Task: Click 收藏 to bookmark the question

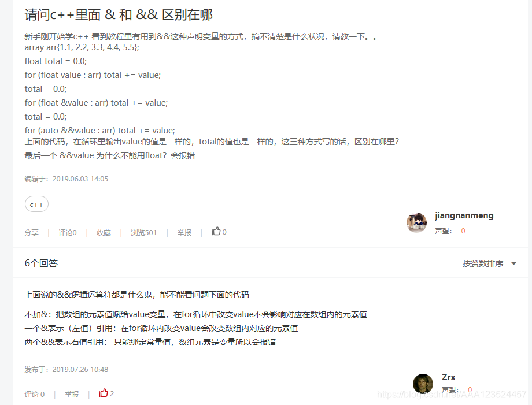Action: 104,232
